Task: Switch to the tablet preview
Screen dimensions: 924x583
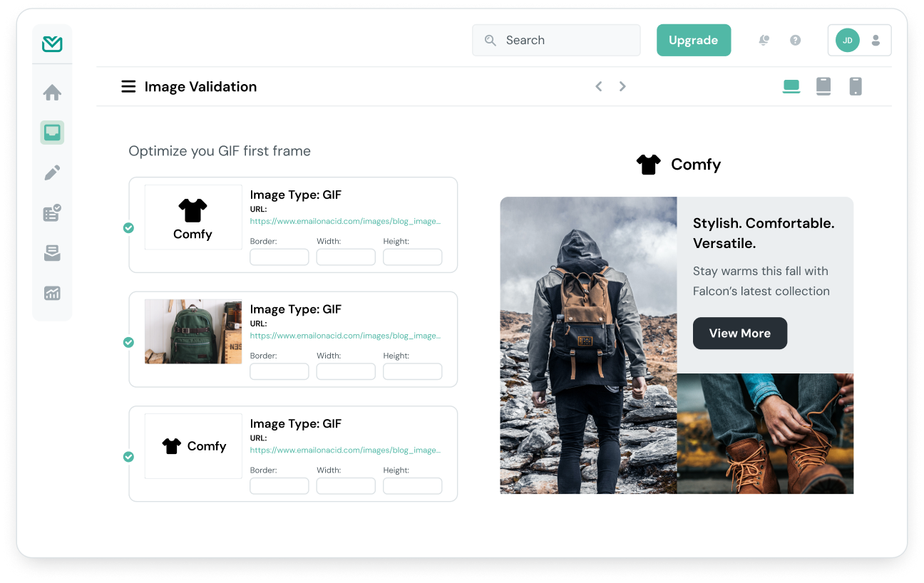Action: 823,87
